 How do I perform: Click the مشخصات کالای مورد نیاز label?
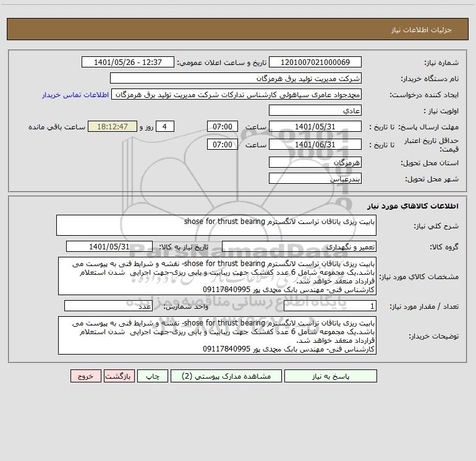[419, 277]
